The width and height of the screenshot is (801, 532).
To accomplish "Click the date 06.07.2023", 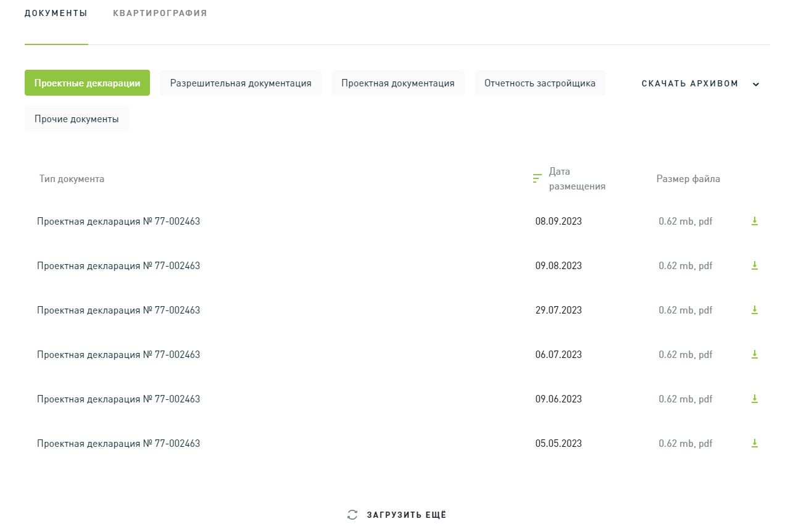I will pyautogui.click(x=558, y=354).
